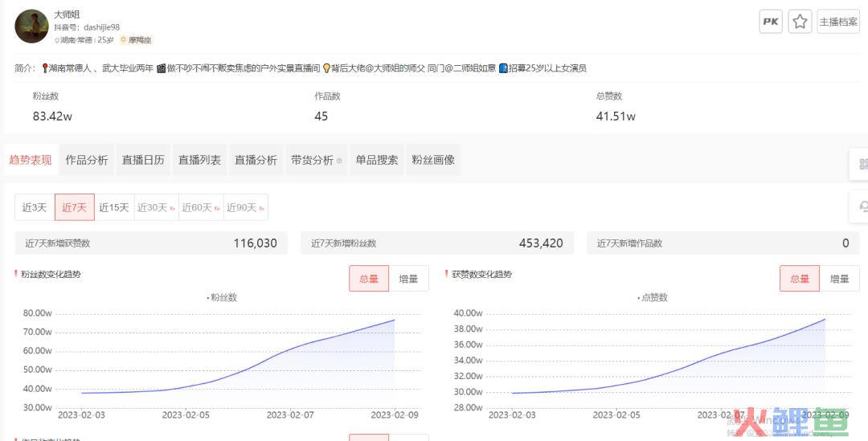Switch to 趋势表现 tab
Viewport: 868px width, 441px height.
point(31,160)
